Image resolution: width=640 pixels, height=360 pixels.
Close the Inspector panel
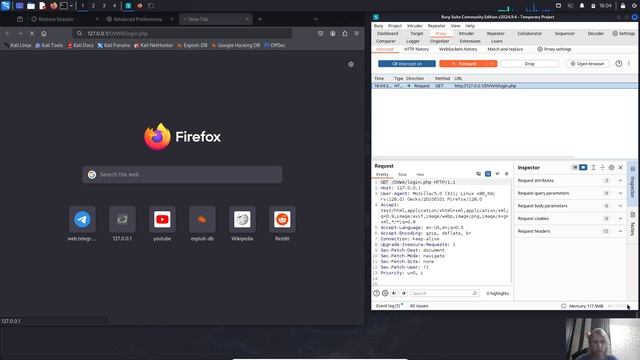(x=620, y=167)
